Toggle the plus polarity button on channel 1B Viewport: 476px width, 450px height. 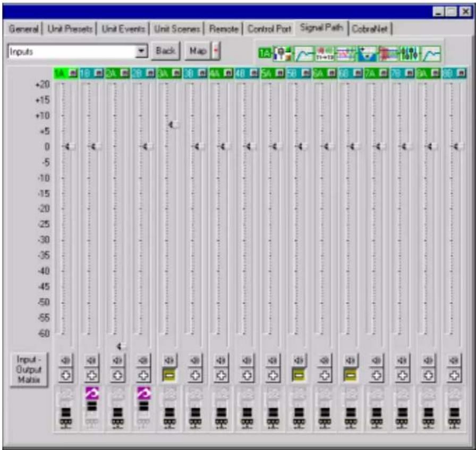click(92, 375)
